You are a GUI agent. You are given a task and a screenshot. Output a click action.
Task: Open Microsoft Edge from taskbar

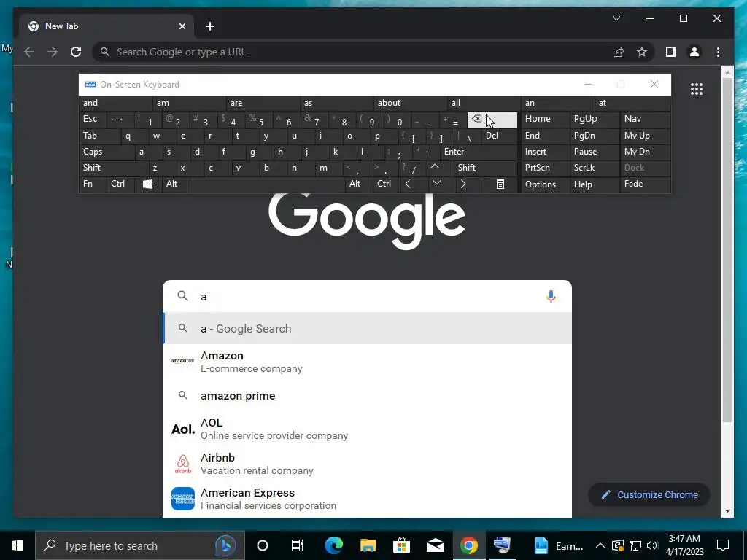[x=334, y=545]
